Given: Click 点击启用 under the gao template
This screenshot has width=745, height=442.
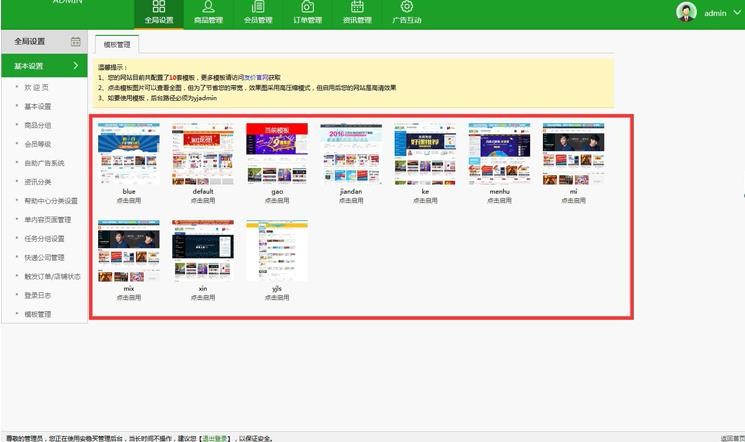Looking at the screenshot, I should pos(277,201).
